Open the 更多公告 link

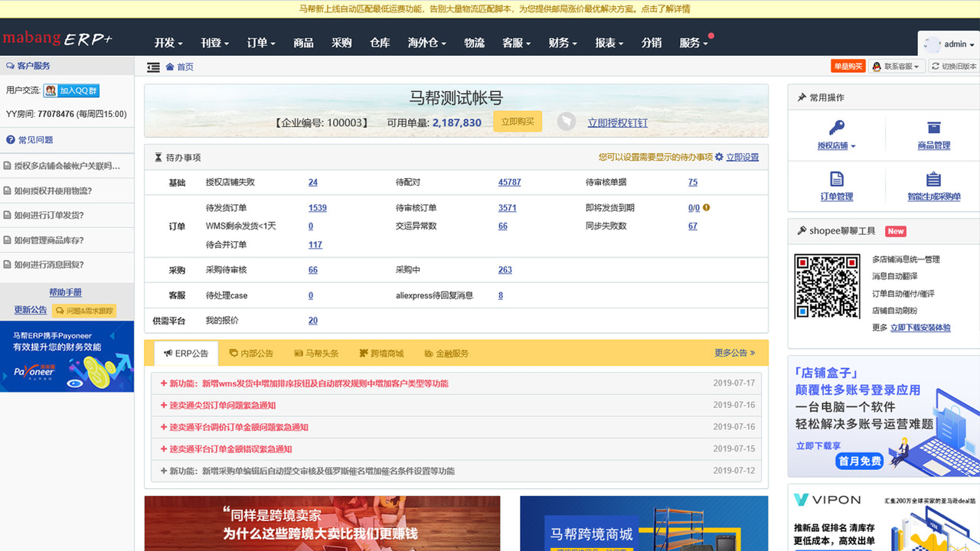(734, 353)
